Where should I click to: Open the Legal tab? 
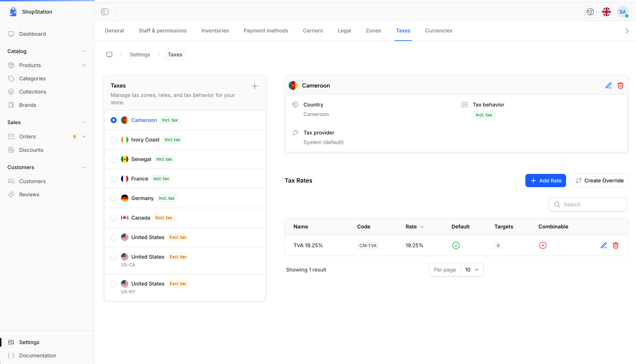(344, 31)
